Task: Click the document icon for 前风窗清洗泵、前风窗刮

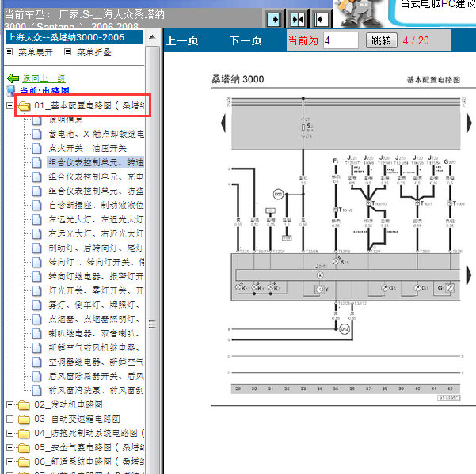Action: pos(37,390)
